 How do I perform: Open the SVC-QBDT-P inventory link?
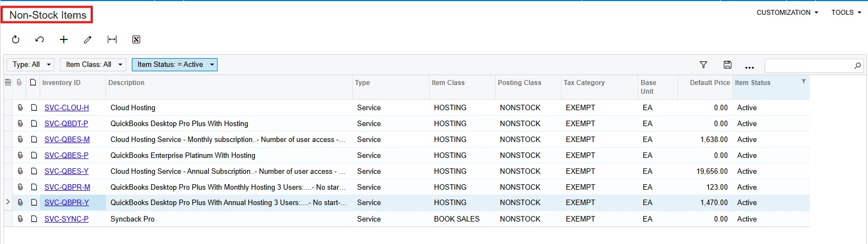click(66, 123)
